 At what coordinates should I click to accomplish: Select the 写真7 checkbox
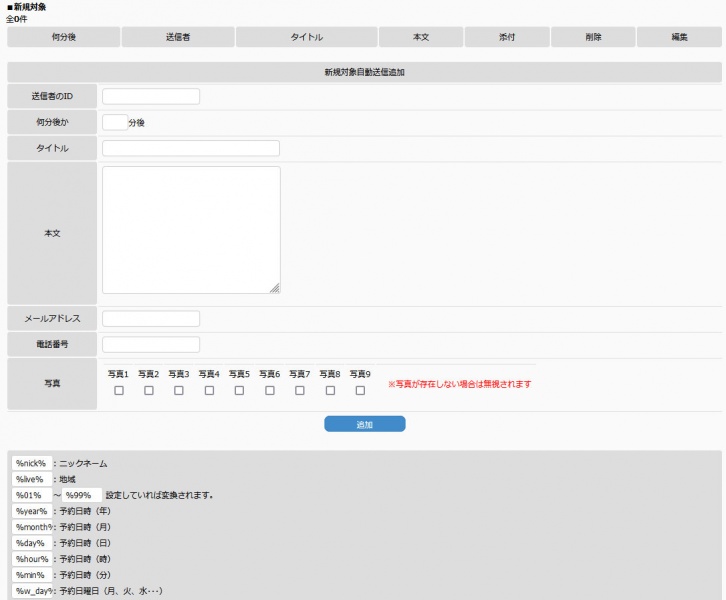coord(300,391)
